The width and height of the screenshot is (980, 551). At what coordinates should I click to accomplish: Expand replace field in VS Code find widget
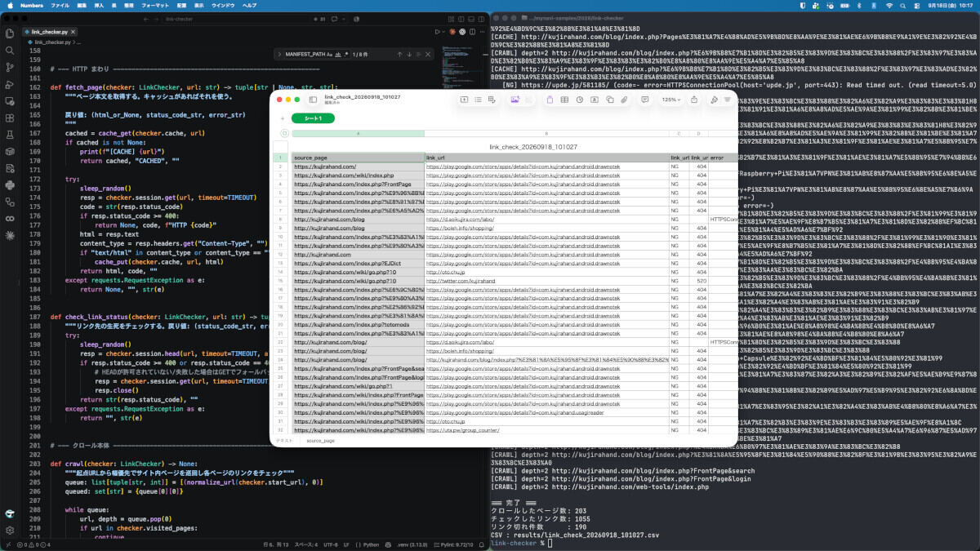click(x=279, y=54)
